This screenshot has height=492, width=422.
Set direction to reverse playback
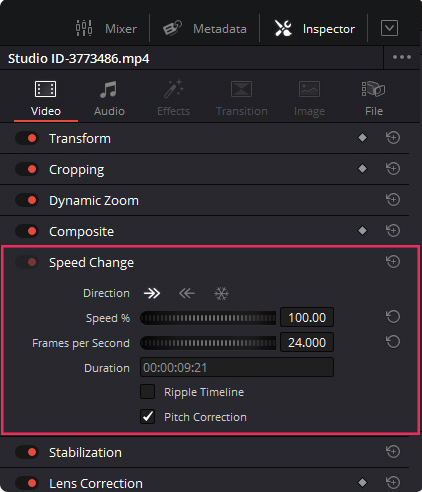187,293
